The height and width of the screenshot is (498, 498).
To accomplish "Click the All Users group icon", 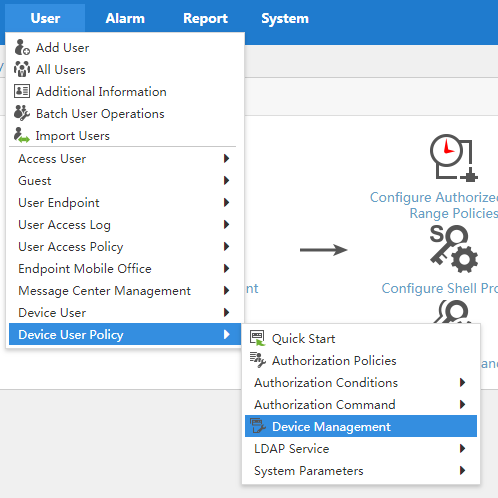I will (x=22, y=69).
